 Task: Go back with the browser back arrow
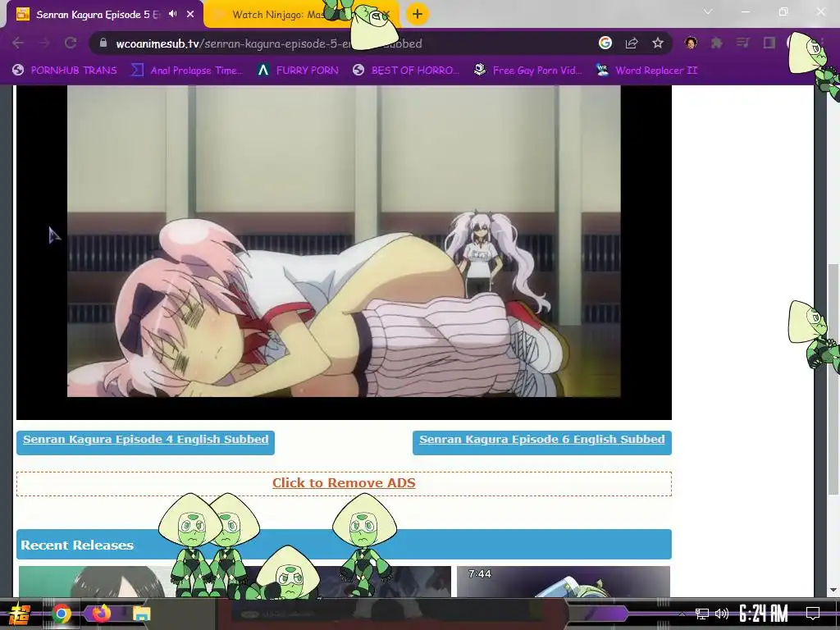click(x=18, y=43)
